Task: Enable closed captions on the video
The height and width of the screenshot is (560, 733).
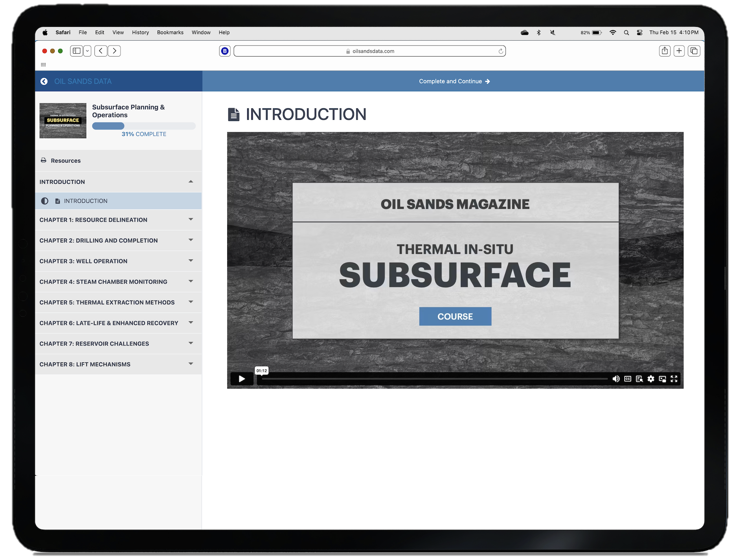Action: [627, 379]
